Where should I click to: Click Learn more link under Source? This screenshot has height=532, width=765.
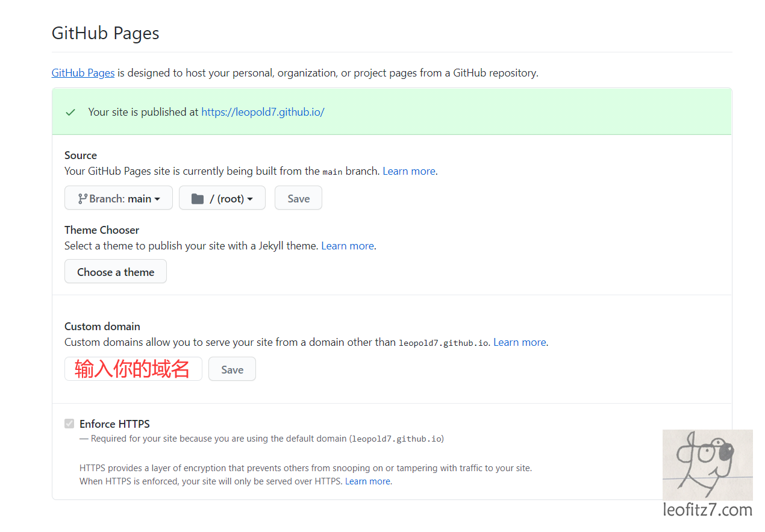point(409,171)
